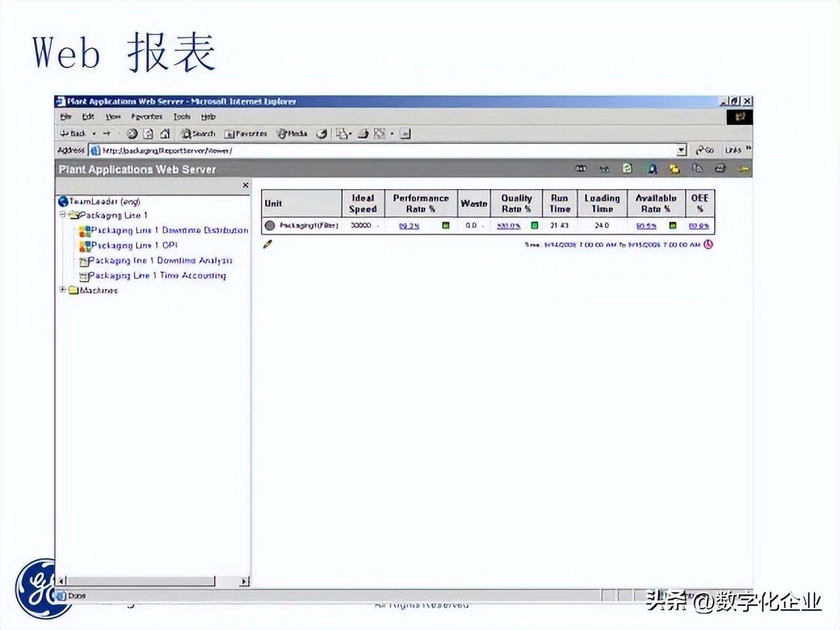Open the Edit menu
This screenshot has height=630, width=840.
(88, 116)
